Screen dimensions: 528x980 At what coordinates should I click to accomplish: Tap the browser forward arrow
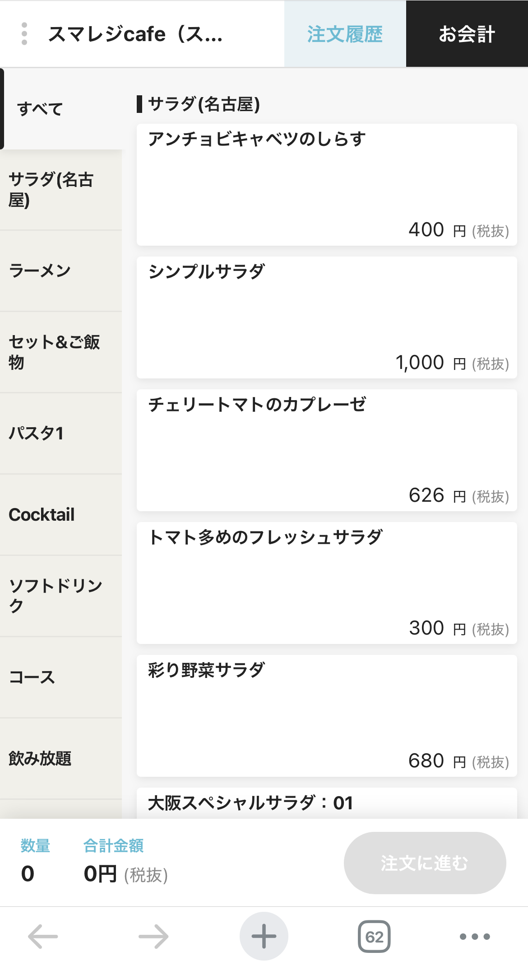(x=153, y=937)
